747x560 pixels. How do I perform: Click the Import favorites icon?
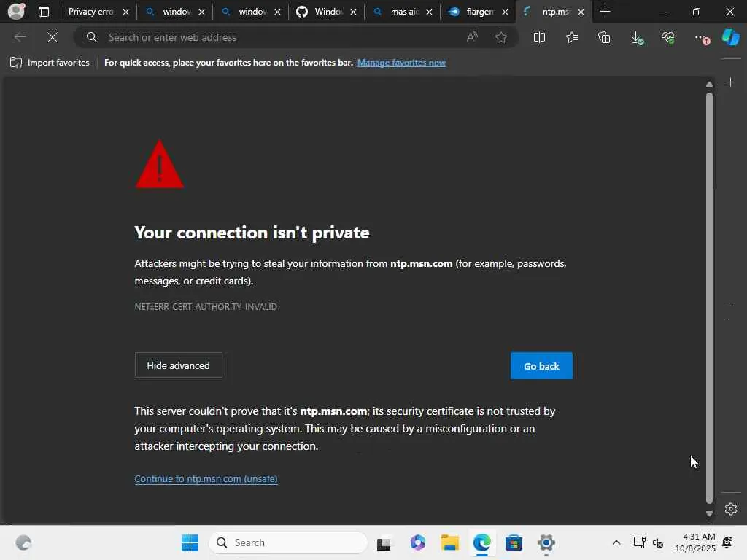click(x=16, y=63)
